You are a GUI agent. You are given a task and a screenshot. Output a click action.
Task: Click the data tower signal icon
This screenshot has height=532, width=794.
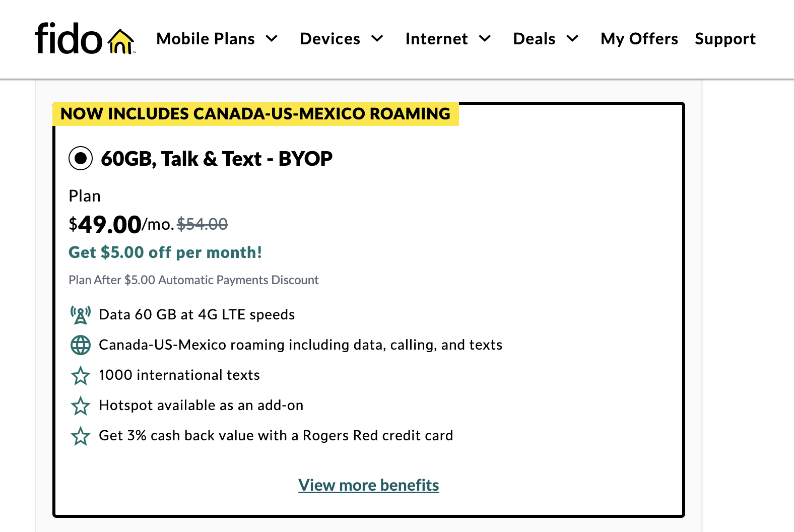[81, 315]
